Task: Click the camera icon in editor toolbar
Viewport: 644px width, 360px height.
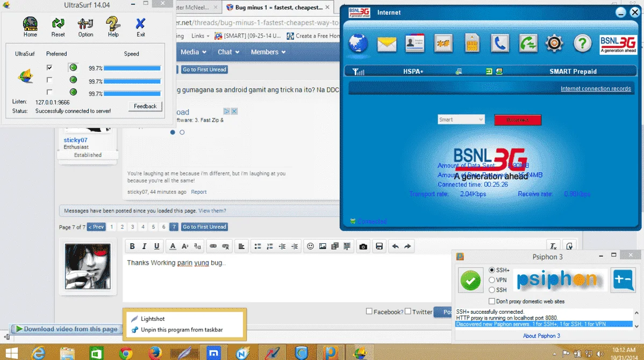Action: point(363,246)
